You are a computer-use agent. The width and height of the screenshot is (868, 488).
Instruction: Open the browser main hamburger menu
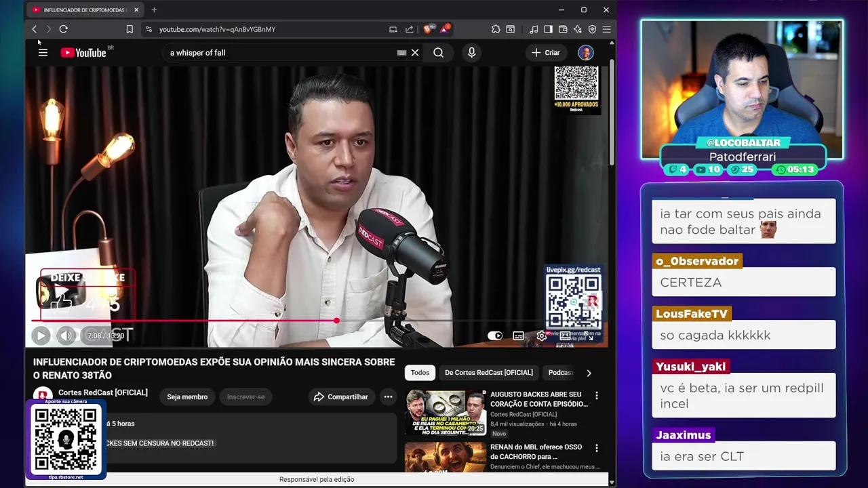coord(606,29)
